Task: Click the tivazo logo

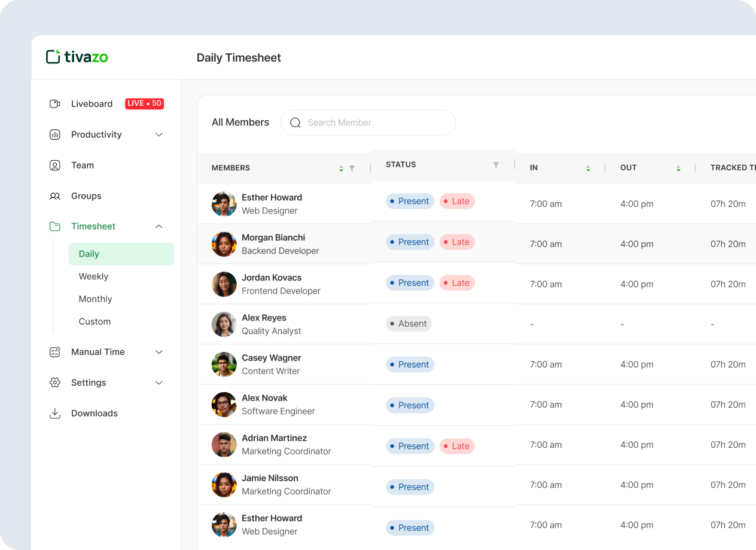Action: point(77,57)
